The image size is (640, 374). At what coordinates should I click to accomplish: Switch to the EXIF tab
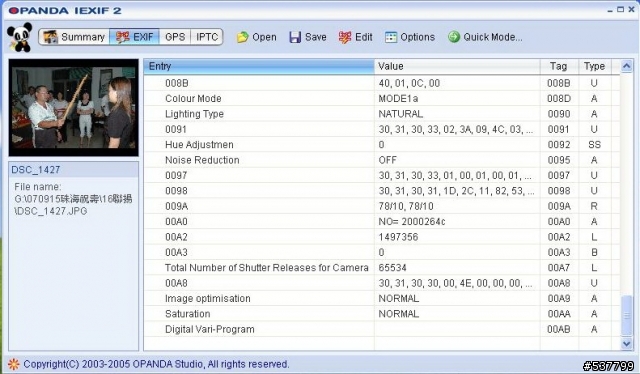pyautogui.click(x=134, y=37)
